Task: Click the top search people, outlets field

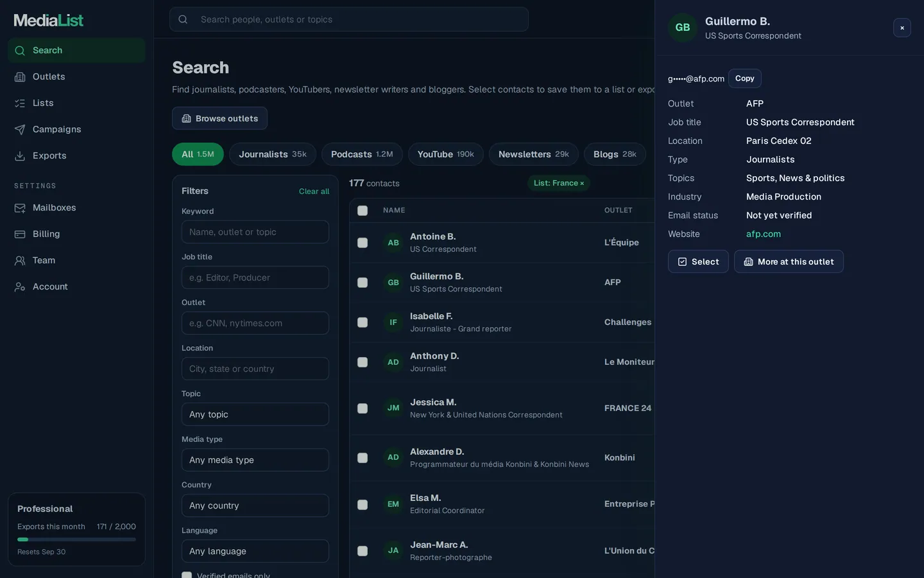Action: click(349, 19)
